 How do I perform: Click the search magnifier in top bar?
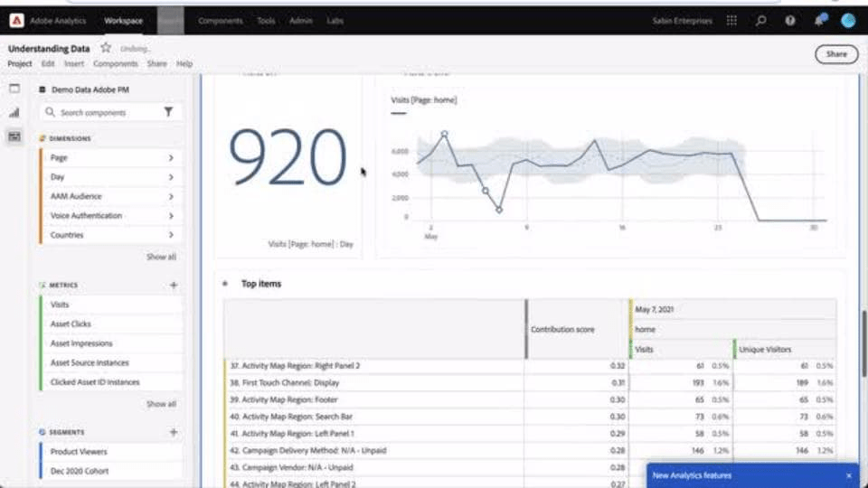pos(761,21)
